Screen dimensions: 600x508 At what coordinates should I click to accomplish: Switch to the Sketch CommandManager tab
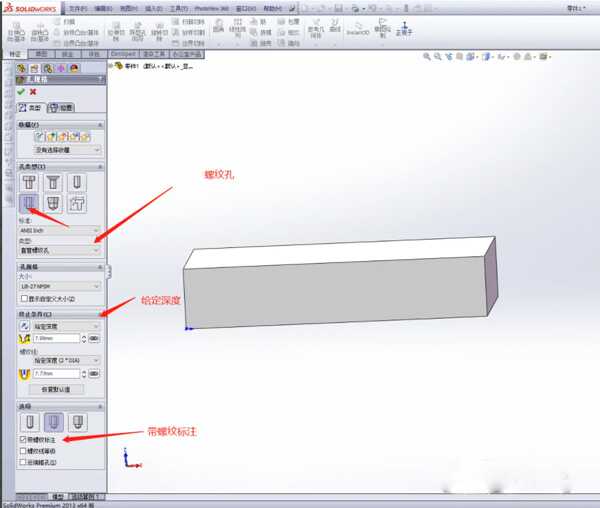pos(41,54)
